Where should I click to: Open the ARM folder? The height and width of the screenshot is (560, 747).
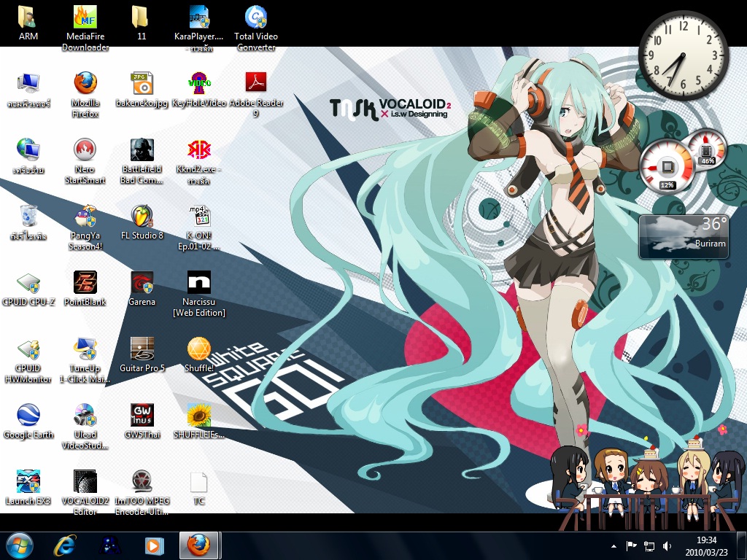tap(28, 23)
